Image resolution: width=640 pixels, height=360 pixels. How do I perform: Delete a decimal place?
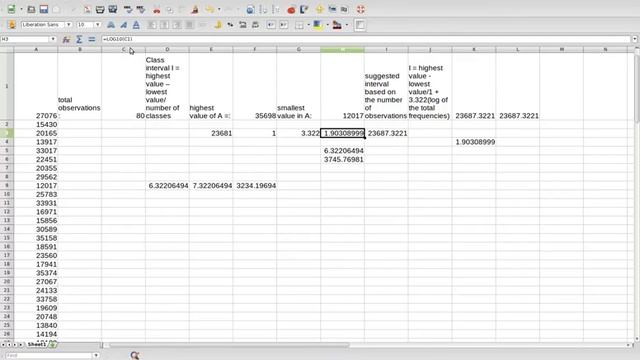(256, 25)
